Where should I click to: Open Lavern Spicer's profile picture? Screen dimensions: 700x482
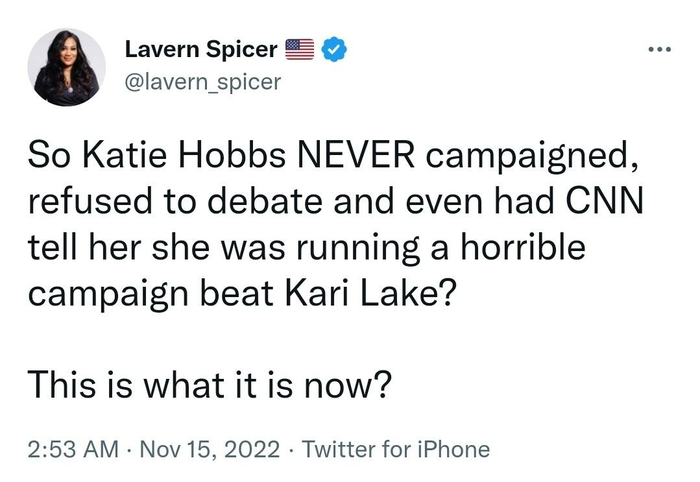coord(67,67)
